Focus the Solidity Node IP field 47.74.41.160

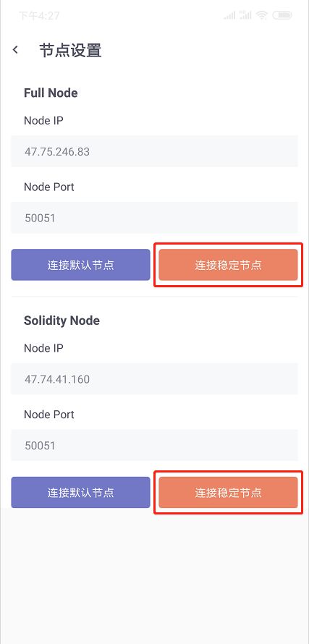tap(155, 378)
